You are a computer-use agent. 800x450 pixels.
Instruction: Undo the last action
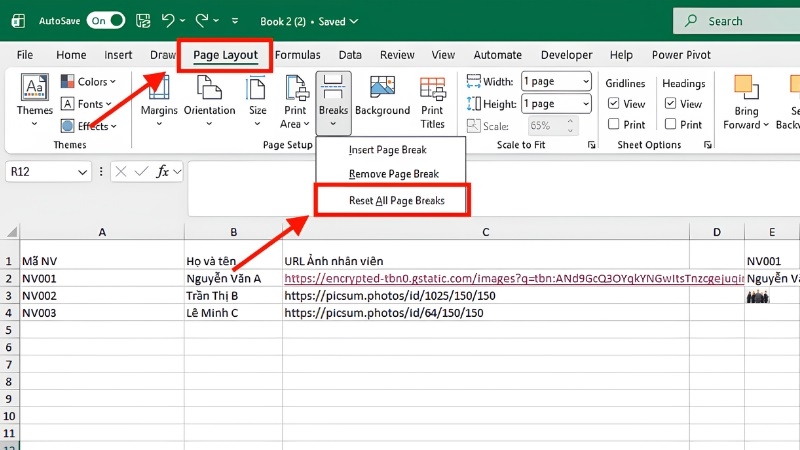tap(167, 21)
